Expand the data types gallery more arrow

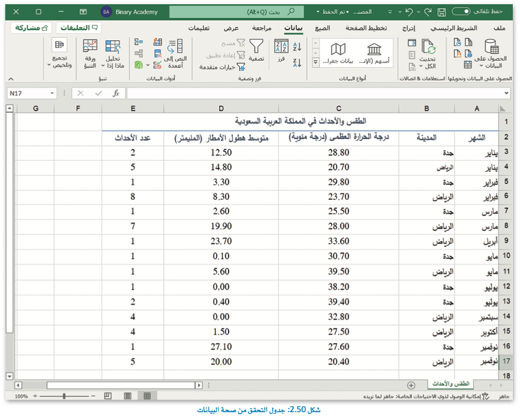click(x=315, y=62)
